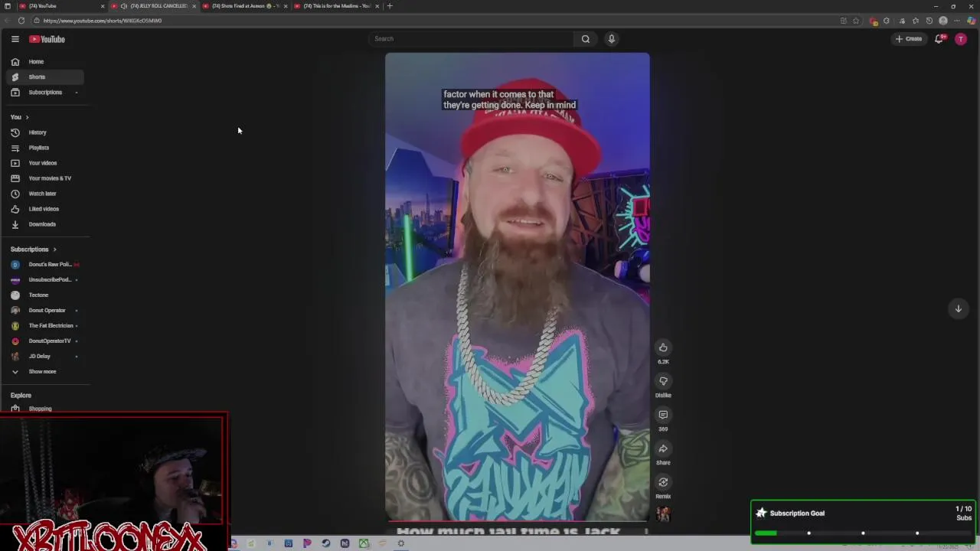Open Playlists from the sidebar
The height and width of the screenshot is (551, 980).
click(45, 148)
